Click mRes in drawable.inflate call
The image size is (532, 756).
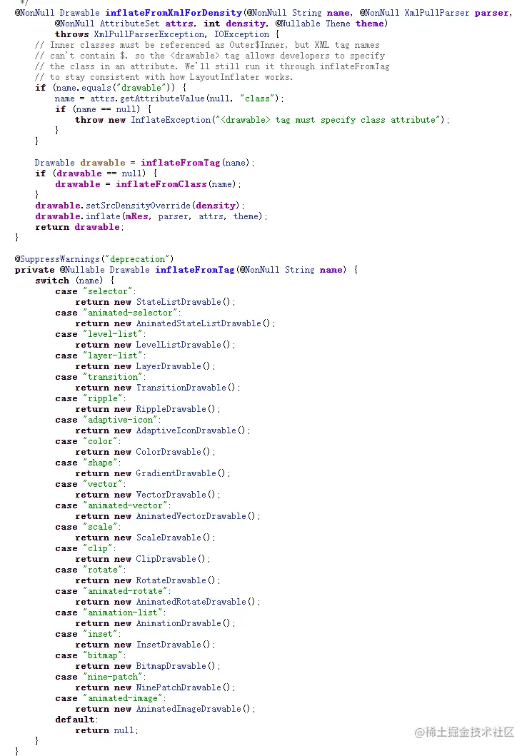tap(136, 216)
